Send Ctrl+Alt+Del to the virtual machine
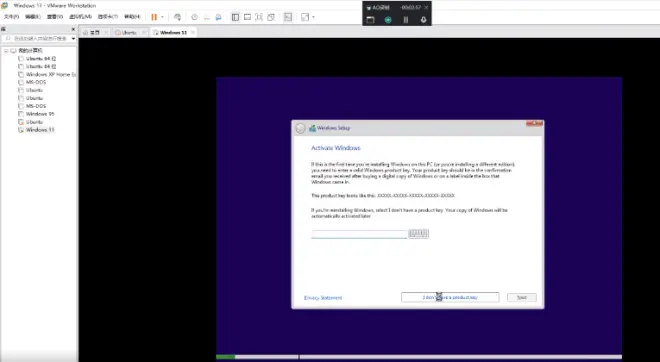 point(177,17)
